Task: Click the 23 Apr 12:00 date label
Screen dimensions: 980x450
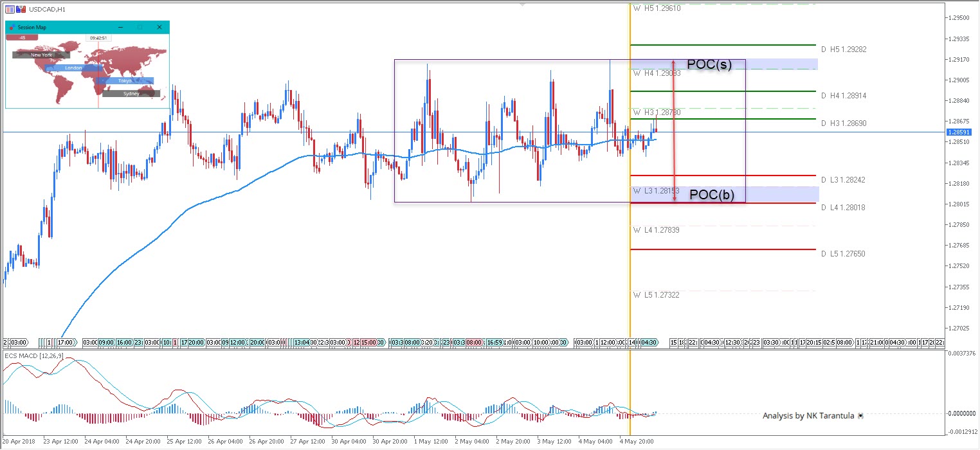Action: (60, 442)
